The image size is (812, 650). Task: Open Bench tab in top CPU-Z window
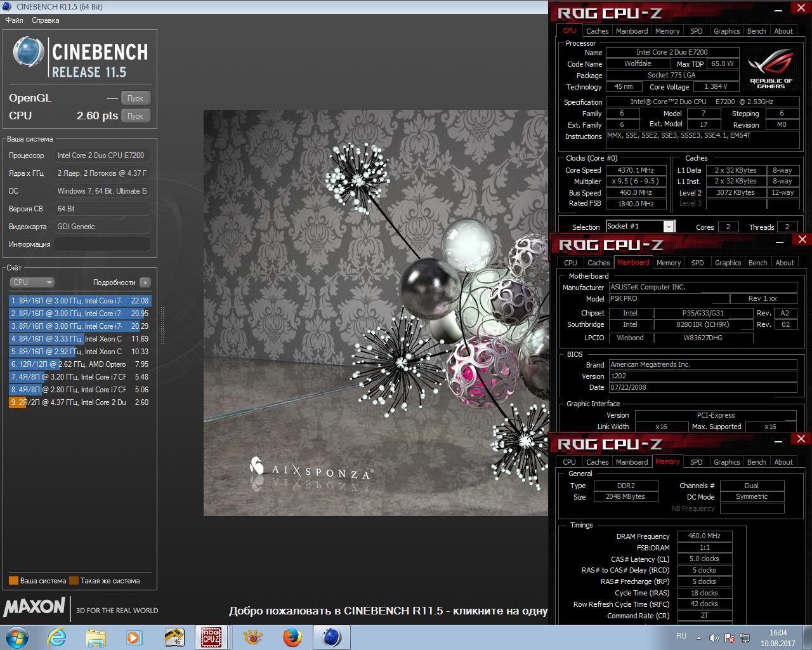click(756, 31)
